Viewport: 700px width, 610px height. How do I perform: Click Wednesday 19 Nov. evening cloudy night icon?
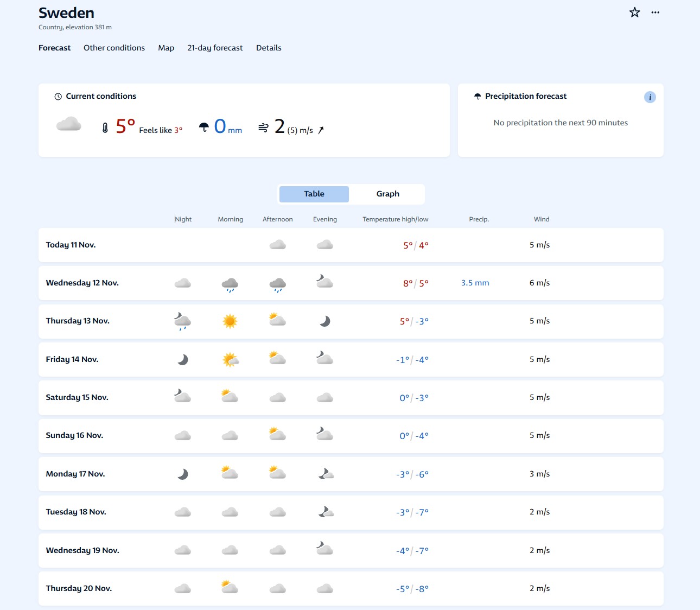pyautogui.click(x=325, y=549)
